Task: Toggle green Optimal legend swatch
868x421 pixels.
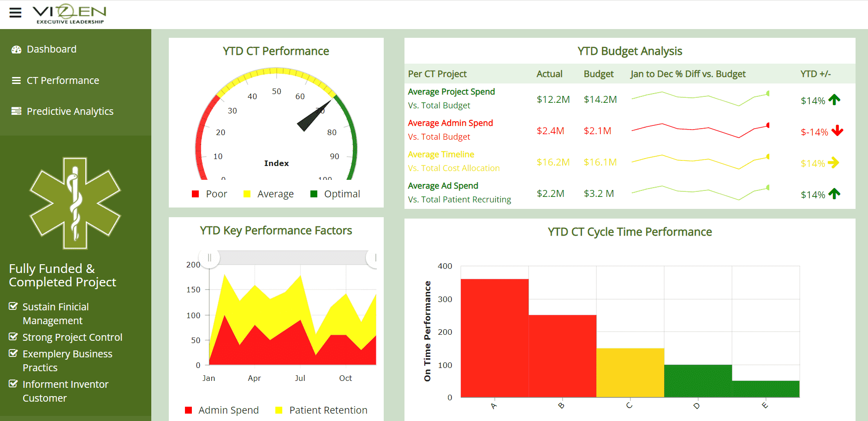Action: 314,194
